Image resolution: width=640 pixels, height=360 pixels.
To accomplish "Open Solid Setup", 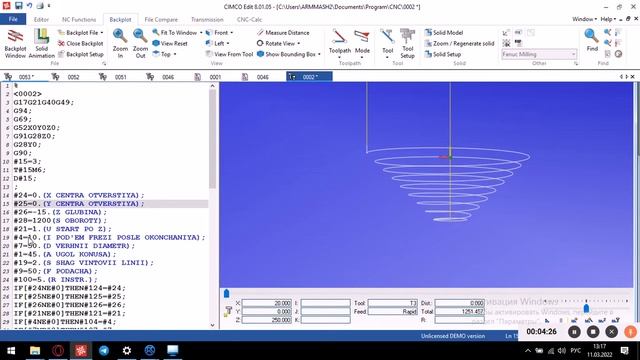I will click(x=443, y=54).
